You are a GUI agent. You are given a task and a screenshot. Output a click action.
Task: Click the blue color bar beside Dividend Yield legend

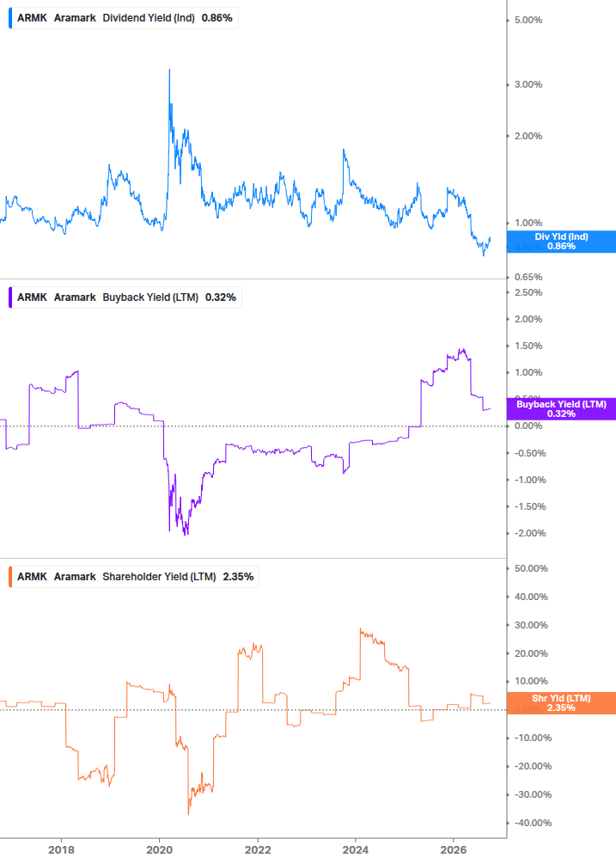point(10,18)
